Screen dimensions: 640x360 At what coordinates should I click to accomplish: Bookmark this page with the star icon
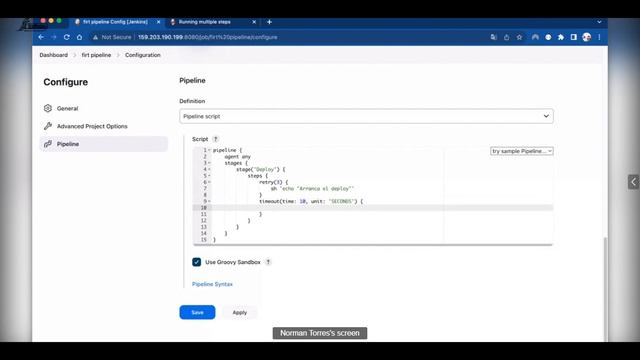coord(519,37)
